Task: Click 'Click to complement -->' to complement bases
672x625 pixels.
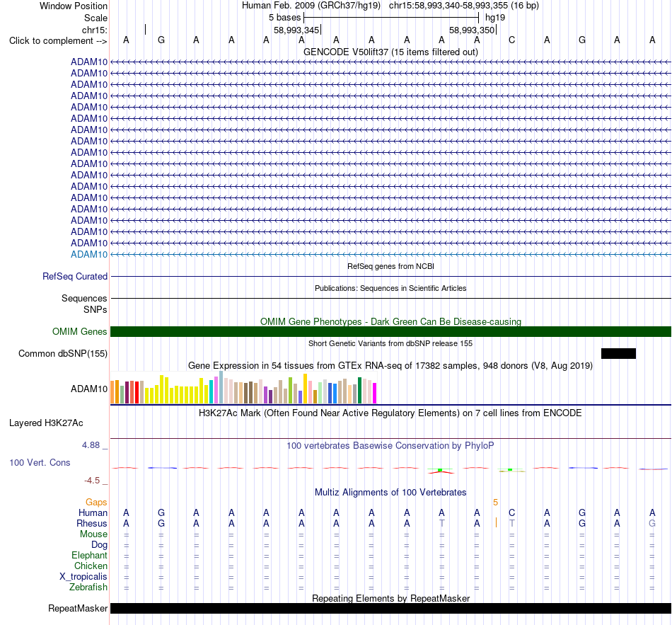Action: coord(58,41)
